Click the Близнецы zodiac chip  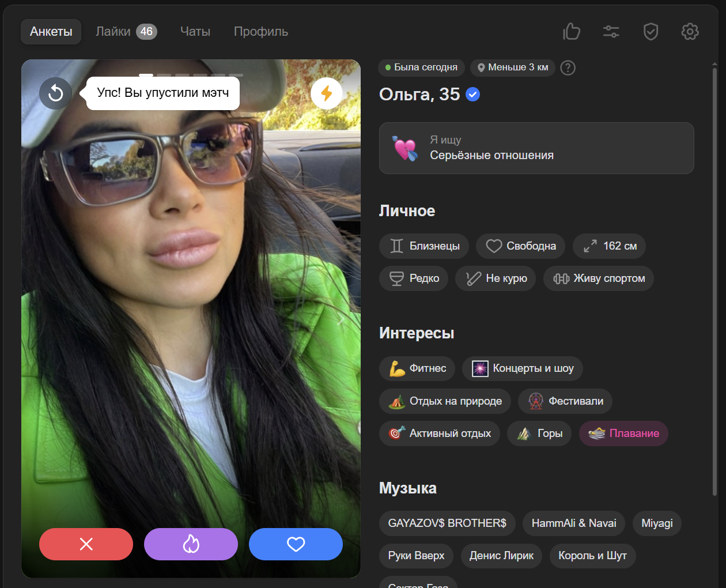click(424, 246)
